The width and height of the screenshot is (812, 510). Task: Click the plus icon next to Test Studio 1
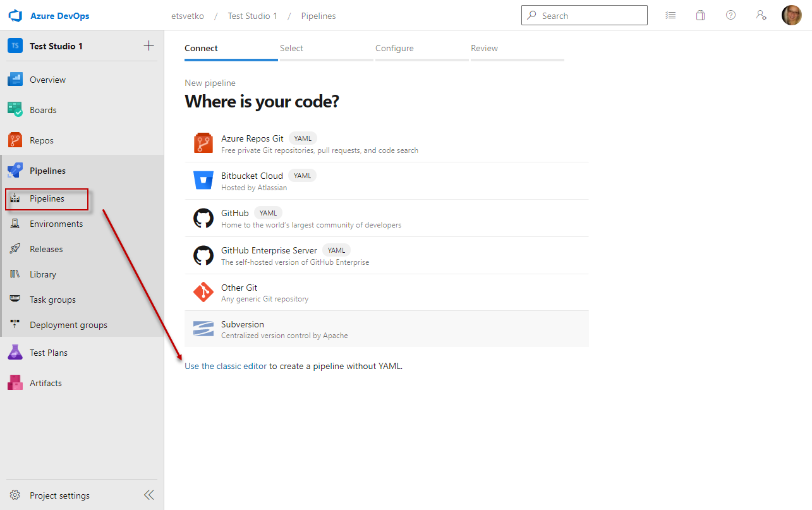click(148, 46)
